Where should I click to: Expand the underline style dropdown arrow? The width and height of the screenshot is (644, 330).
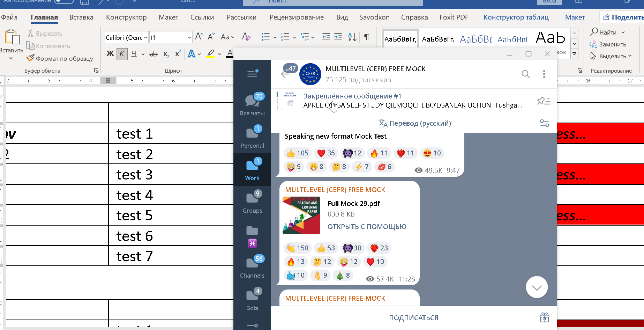tap(143, 54)
